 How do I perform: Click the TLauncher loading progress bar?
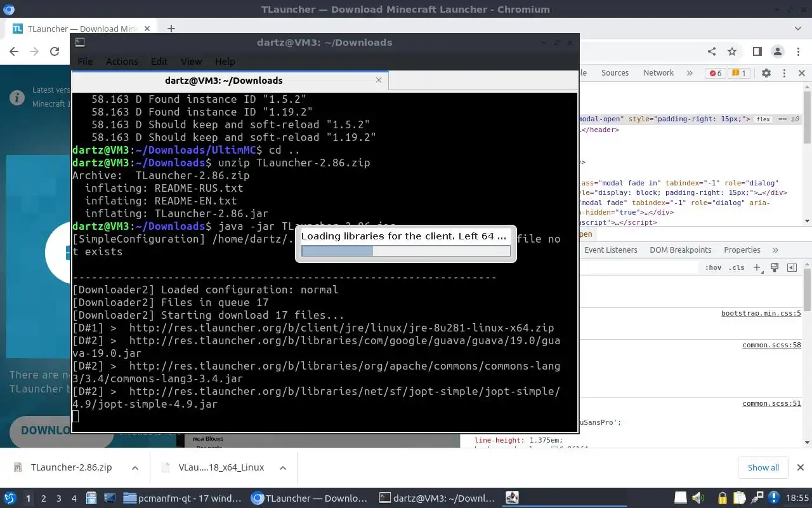point(406,251)
